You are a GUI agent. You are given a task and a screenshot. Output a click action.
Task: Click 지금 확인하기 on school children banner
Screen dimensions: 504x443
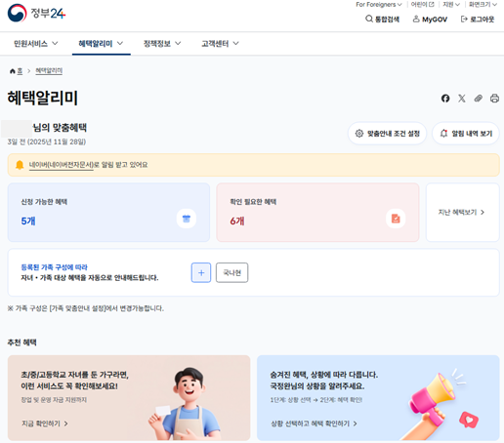45,423
